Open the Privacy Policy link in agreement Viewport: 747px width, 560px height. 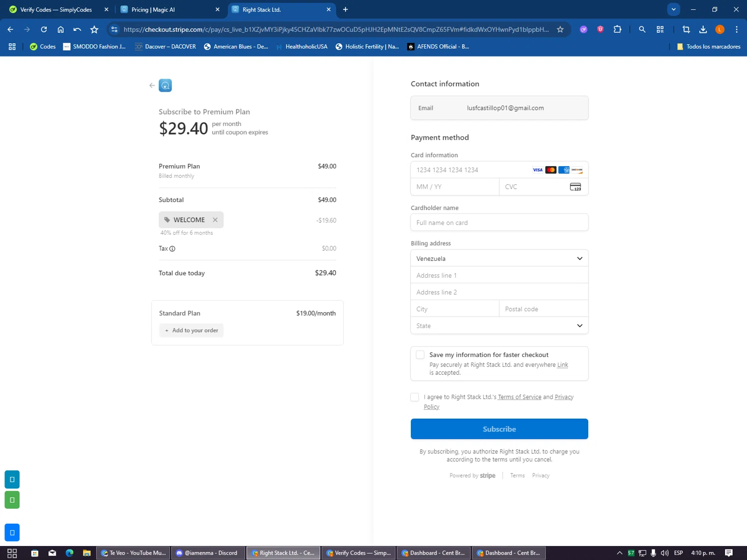[x=564, y=397]
